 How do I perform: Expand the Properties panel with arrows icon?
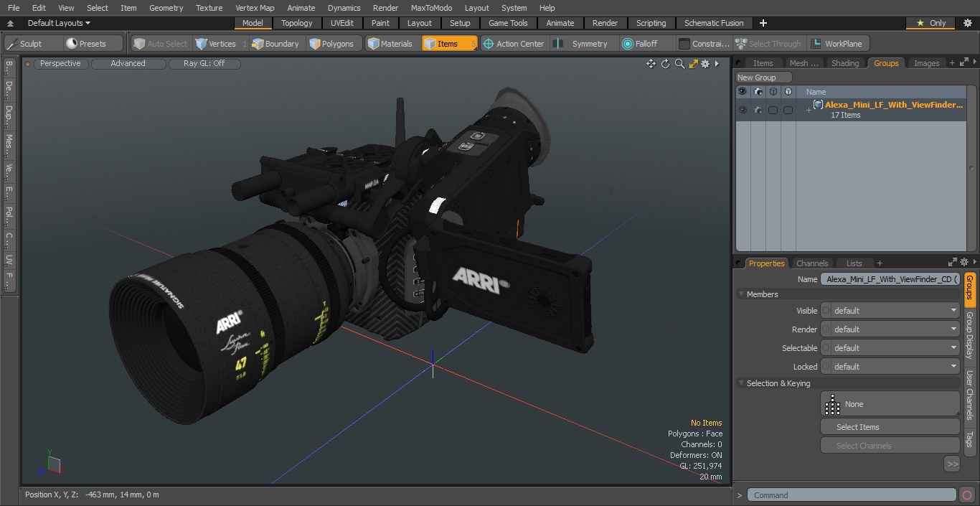click(952, 263)
